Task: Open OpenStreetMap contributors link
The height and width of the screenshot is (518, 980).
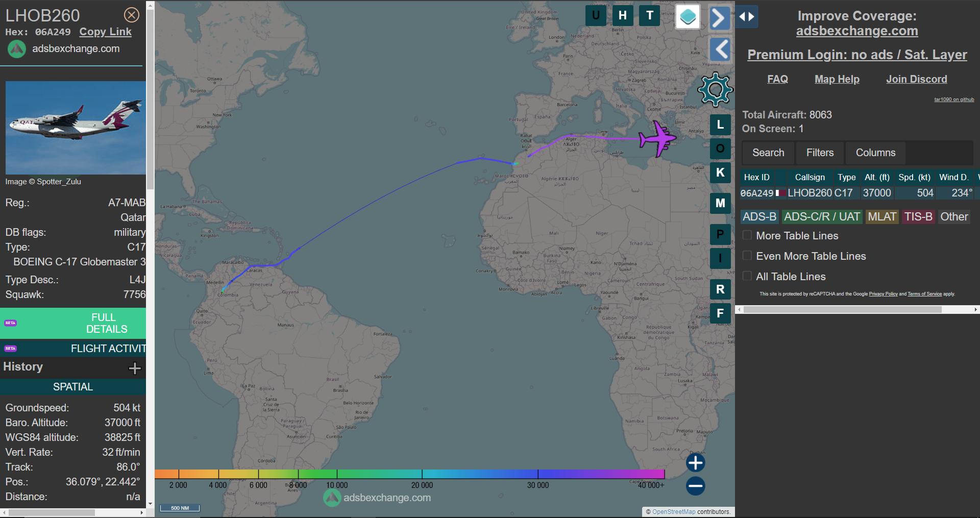Action: point(673,512)
